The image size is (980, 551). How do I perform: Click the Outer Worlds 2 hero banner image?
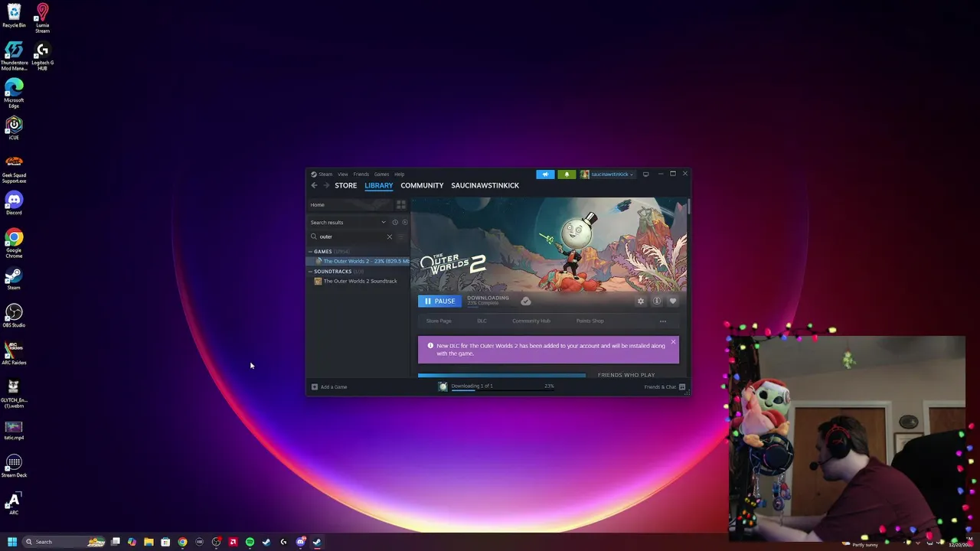(x=548, y=243)
